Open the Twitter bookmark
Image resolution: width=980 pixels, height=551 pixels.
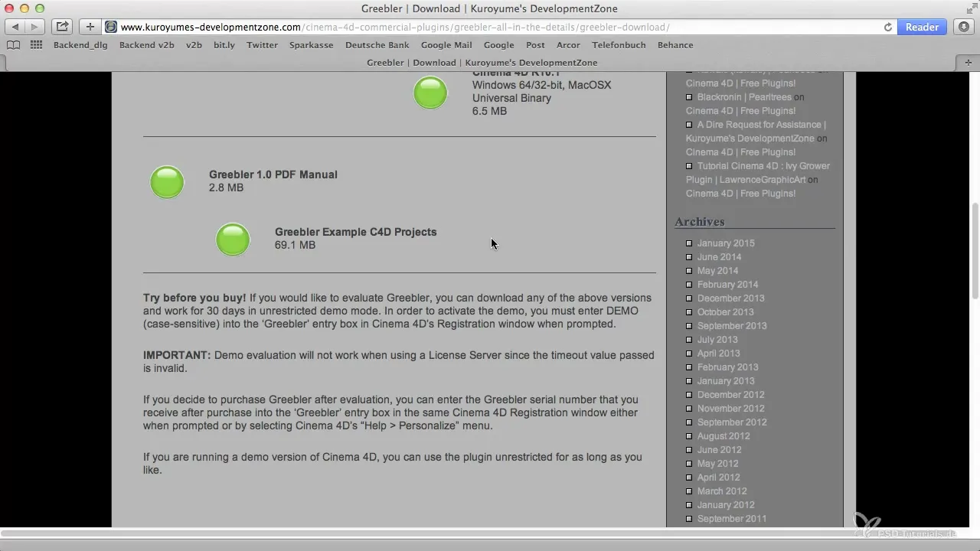(x=262, y=45)
